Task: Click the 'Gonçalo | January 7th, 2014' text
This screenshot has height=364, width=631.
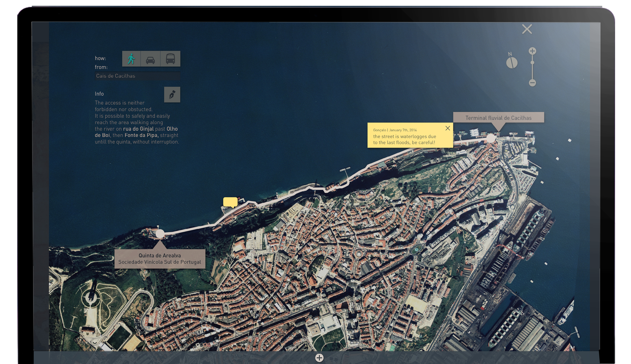Action: (x=395, y=130)
